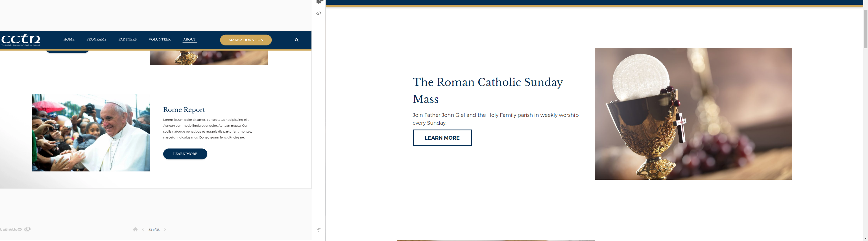Image resolution: width=868 pixels, height=241 pixels.
Task: Go to the VOLUNTEER page
Action: (159, 40)
